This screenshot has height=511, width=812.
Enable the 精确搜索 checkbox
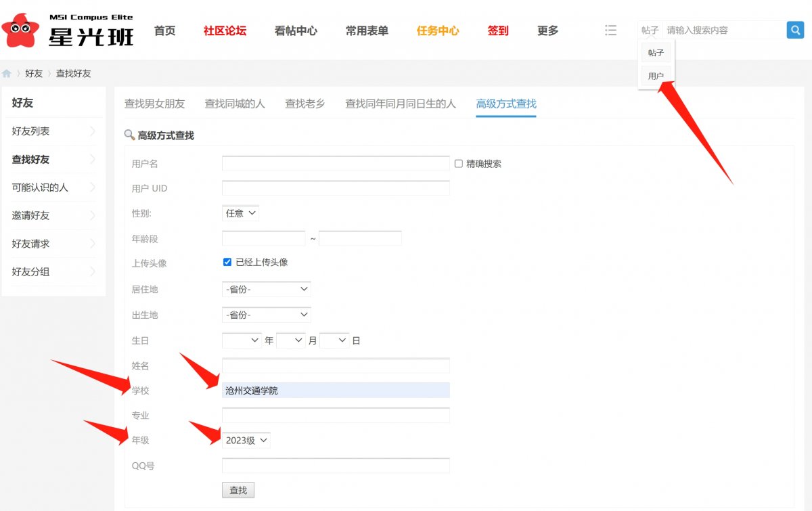458,164
